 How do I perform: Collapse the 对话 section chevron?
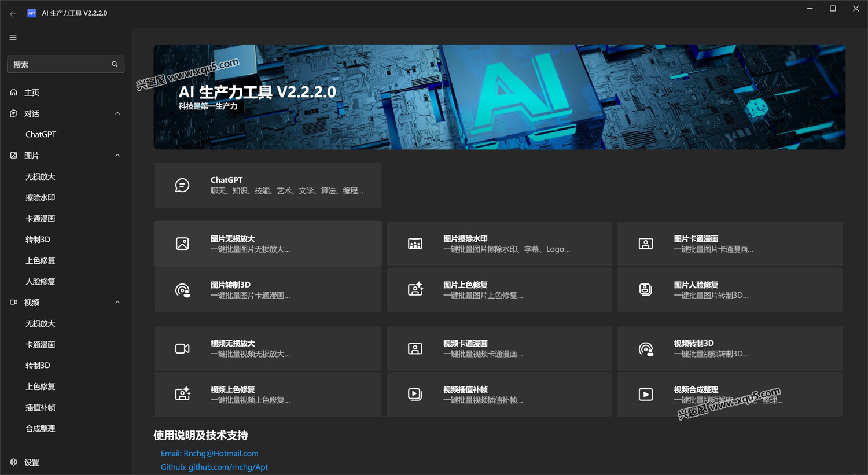point(117,113)
